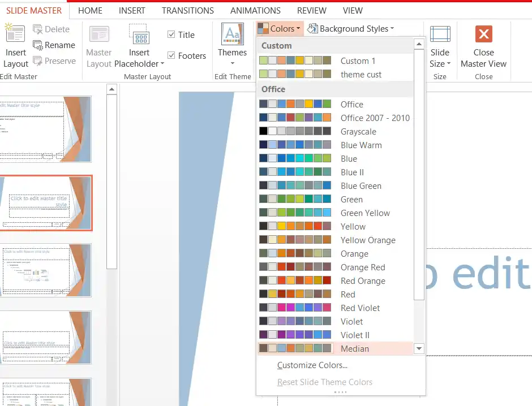Image resolution: width=532 pixels, height=406 pixels.
Task: Open the VIEW tab
Action: click(x=353, y=11)
